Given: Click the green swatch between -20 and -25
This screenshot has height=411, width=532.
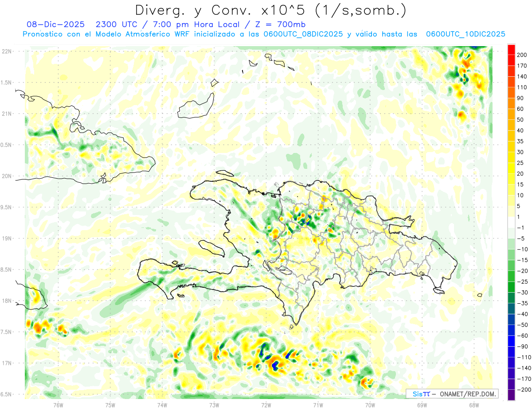Looking at the screenshot, I should tap(511, 276).
